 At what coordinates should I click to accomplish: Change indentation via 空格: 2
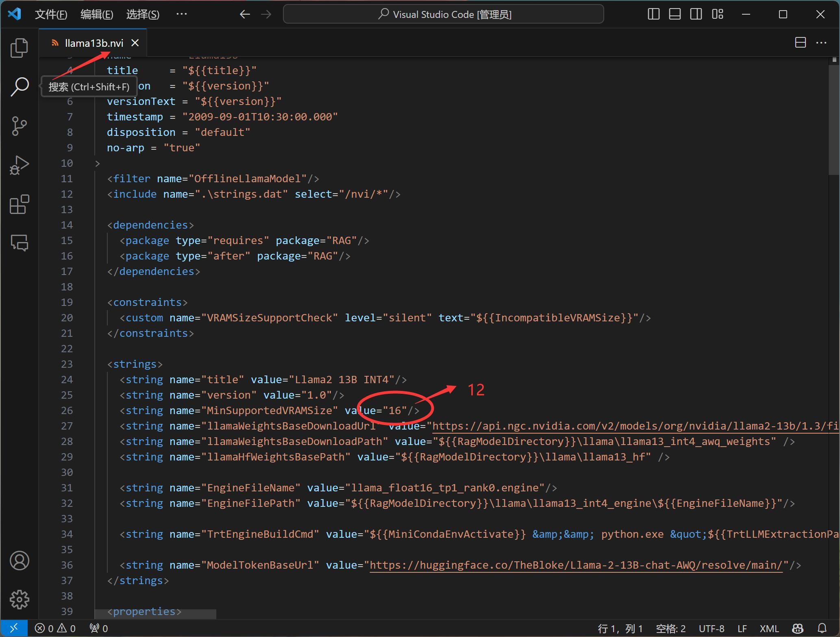670,628
